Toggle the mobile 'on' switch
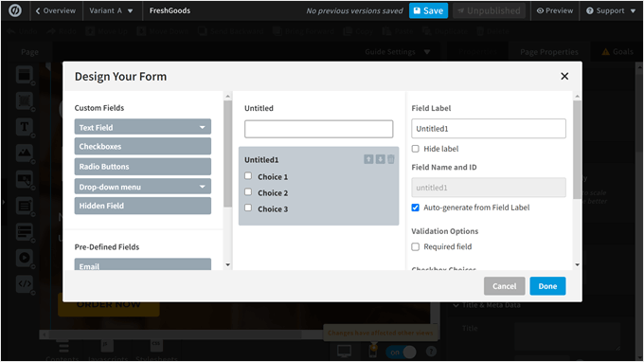The width and height of the screenshot is (644, 362). [x=401, y=353]
